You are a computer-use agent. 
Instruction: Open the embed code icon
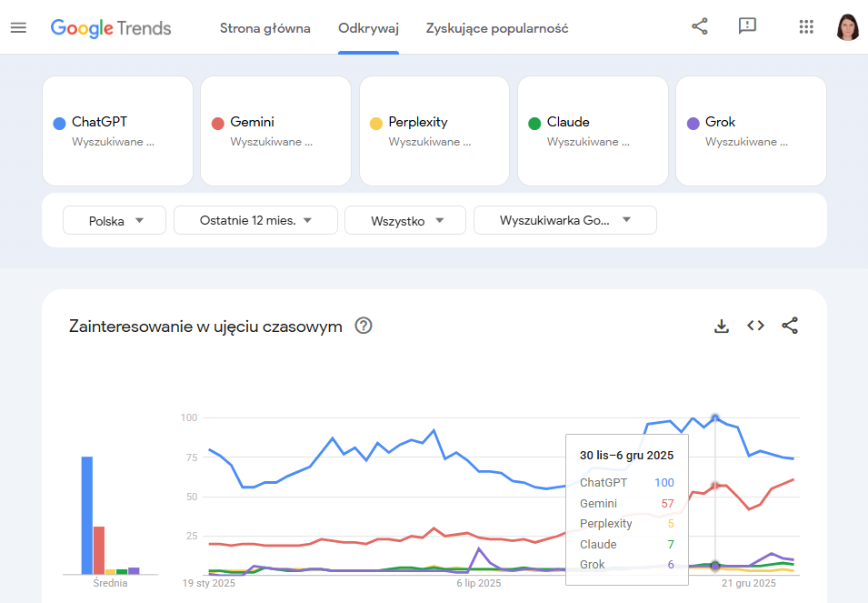(755, 326)
